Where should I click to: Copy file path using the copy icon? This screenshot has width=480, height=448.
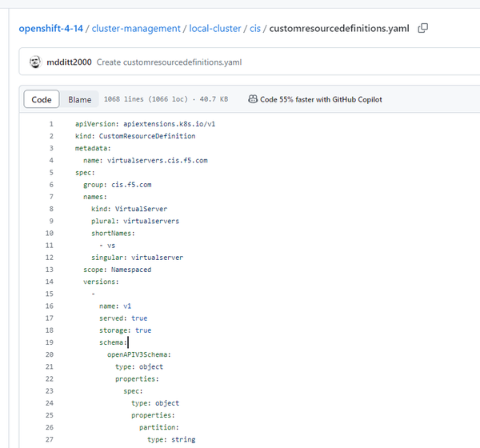[423, 29]
